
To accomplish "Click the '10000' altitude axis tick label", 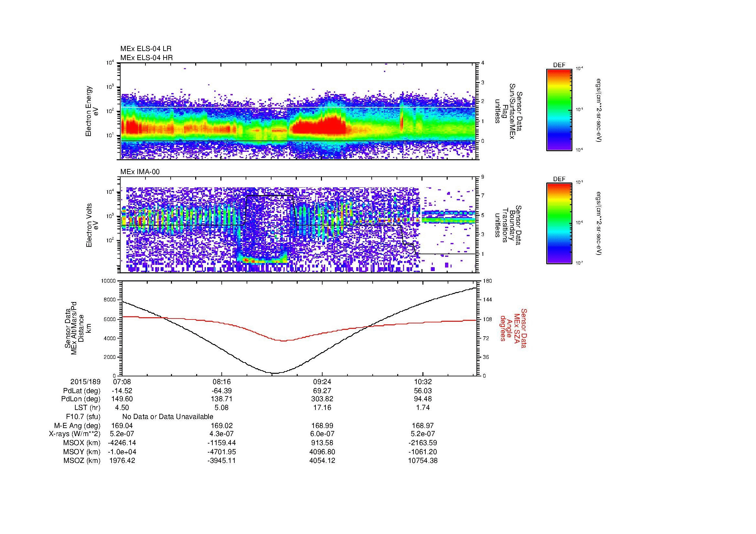I will [x=109, y=281].
